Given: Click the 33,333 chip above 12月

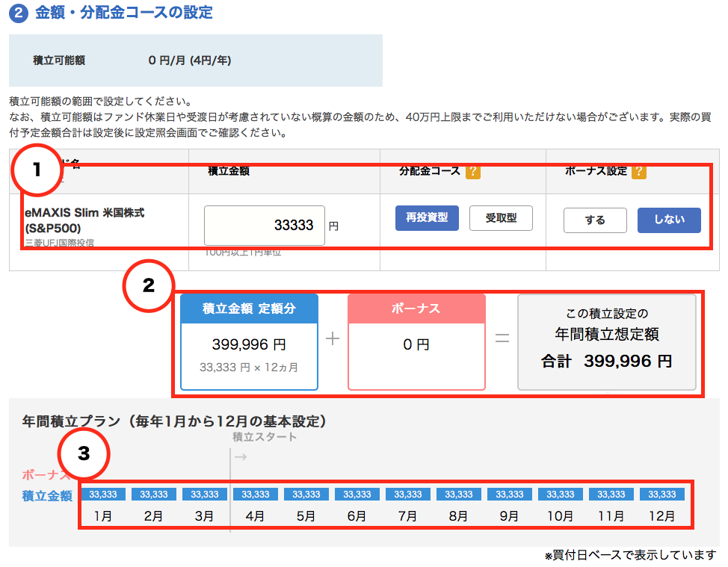Looking at the screenshot, I should coord(662,495).
